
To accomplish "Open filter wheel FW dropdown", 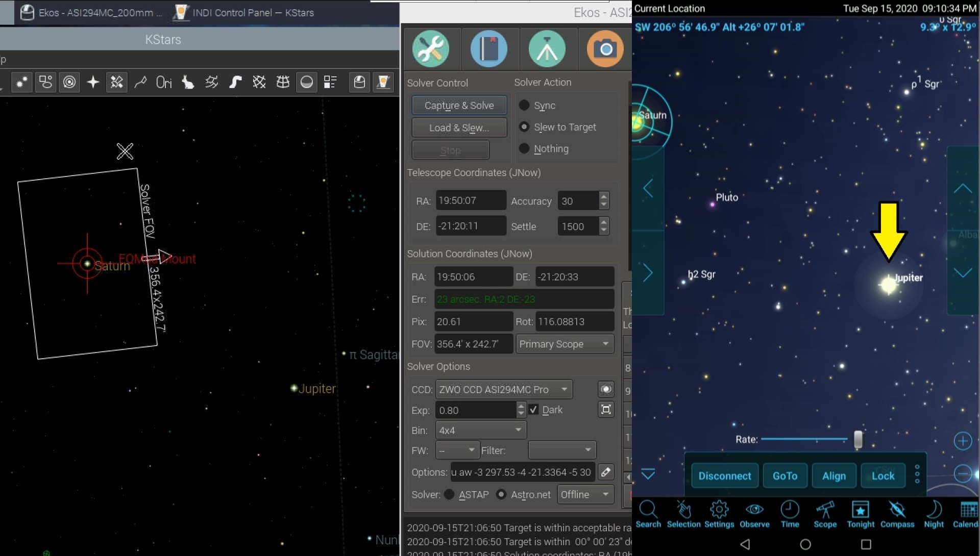I will click(x=457, y=450).
